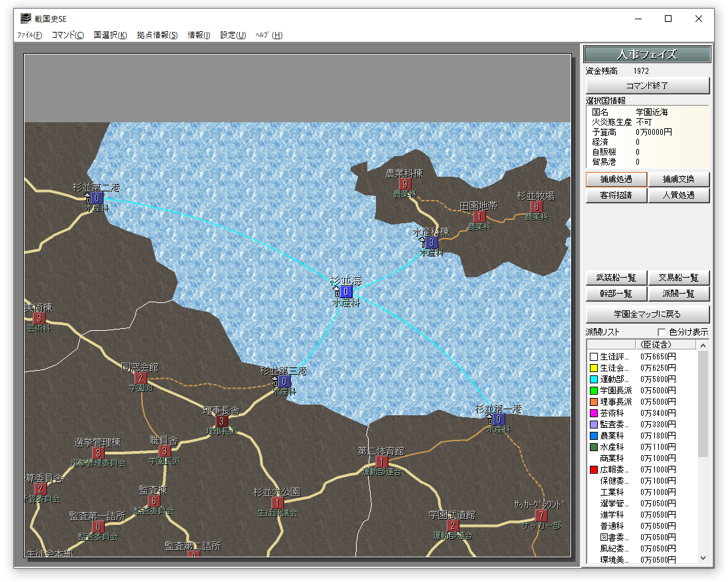Select the 杉並海 map node marker

346,292
